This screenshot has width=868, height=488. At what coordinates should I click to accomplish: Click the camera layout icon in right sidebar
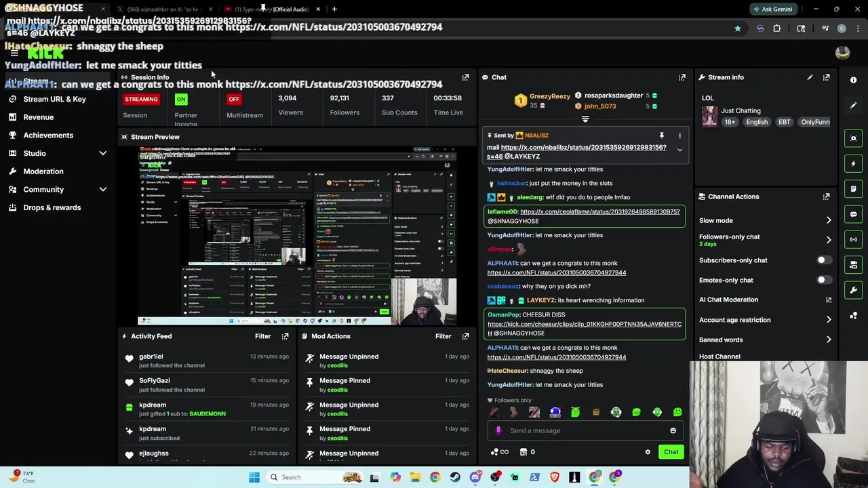tap(854, 264)
